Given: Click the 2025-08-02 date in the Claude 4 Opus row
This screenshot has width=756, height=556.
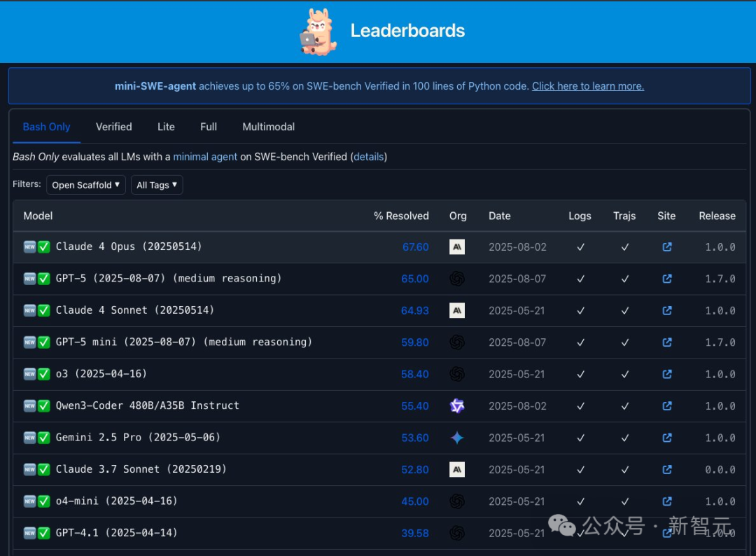Looking at the screenshot, I should pos(517,247).
